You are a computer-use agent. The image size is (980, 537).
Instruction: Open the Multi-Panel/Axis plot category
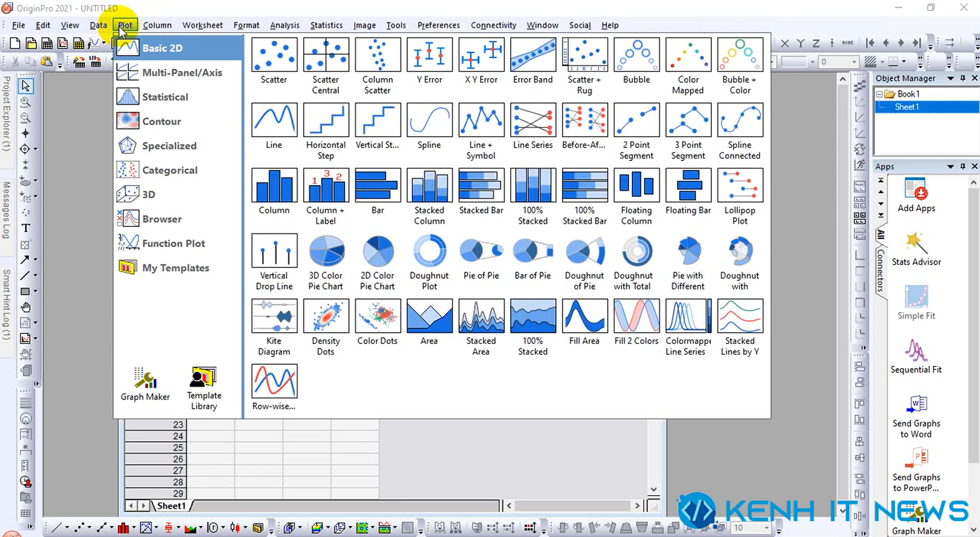coord(178,72)
